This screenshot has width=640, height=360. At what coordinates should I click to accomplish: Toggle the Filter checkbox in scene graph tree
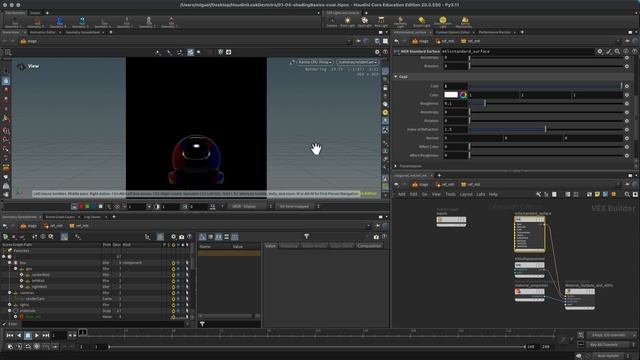[4, 324]
